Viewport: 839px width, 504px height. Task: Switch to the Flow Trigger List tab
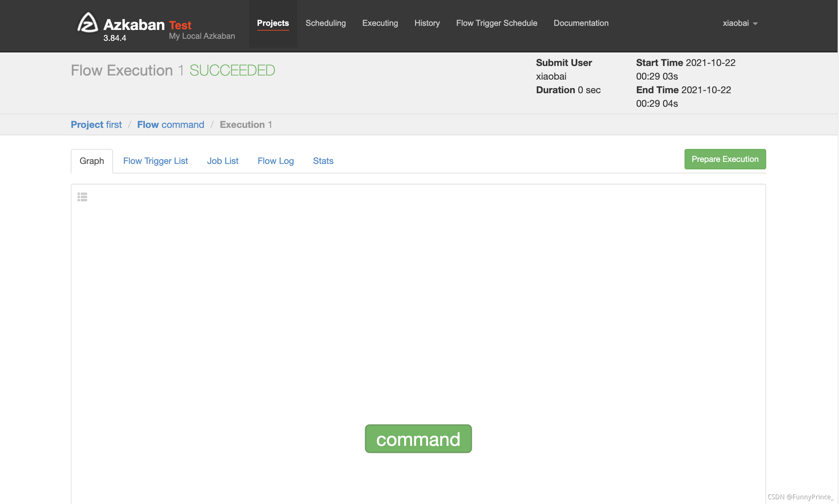coord(155,161)
